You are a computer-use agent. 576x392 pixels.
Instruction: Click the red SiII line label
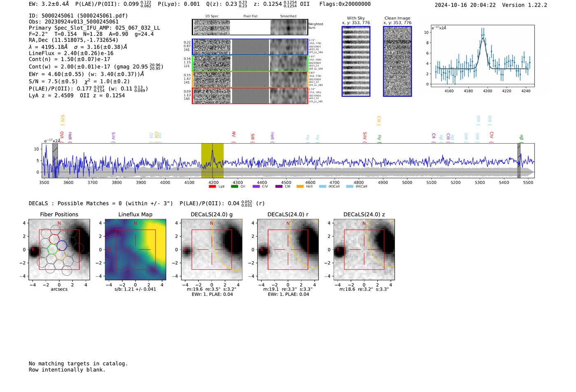coord(252,137)
